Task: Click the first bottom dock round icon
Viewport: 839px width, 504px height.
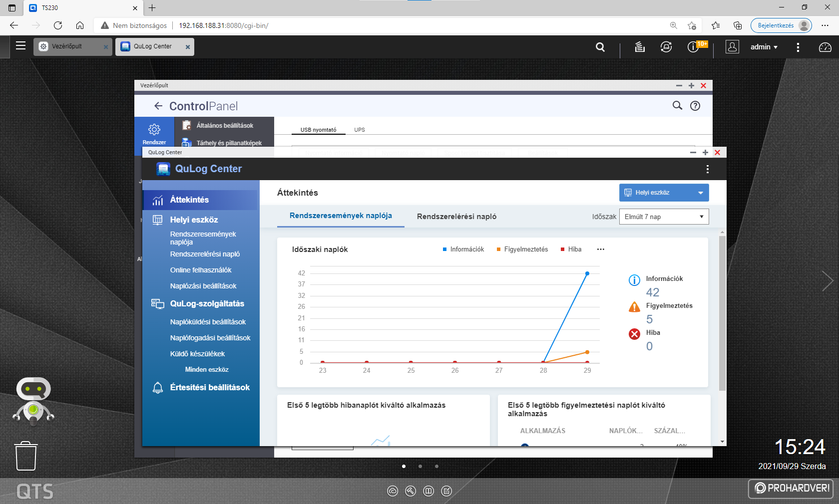Action: pyautogui.click(x=393, y=491)
